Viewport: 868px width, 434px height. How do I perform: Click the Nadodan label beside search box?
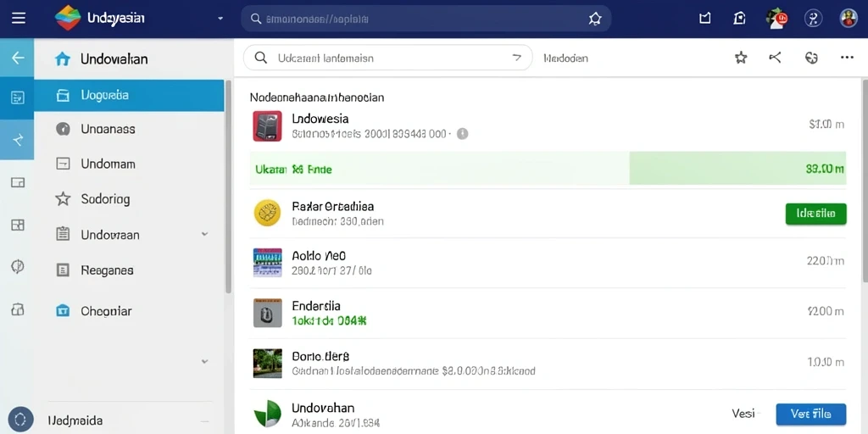coord(565,58)
